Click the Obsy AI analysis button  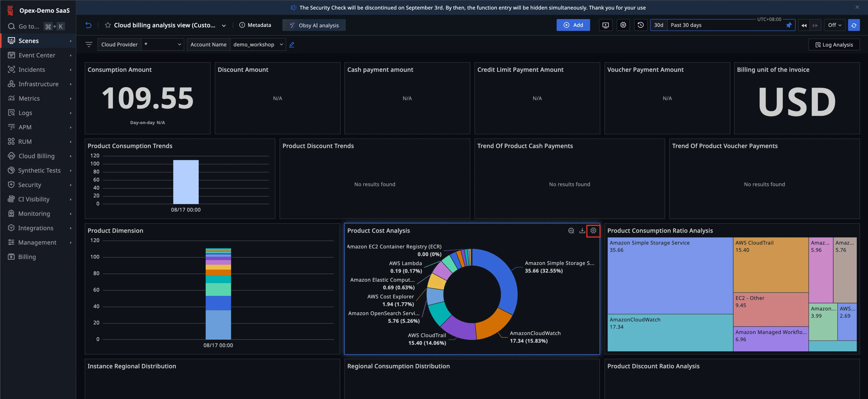(314, 25)
